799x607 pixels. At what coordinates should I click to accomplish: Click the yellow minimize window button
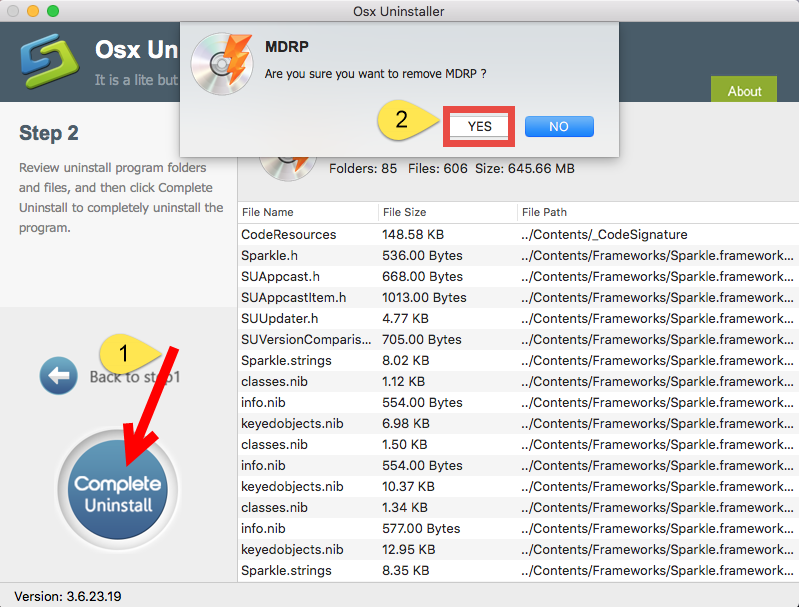[x=33, y=11]
